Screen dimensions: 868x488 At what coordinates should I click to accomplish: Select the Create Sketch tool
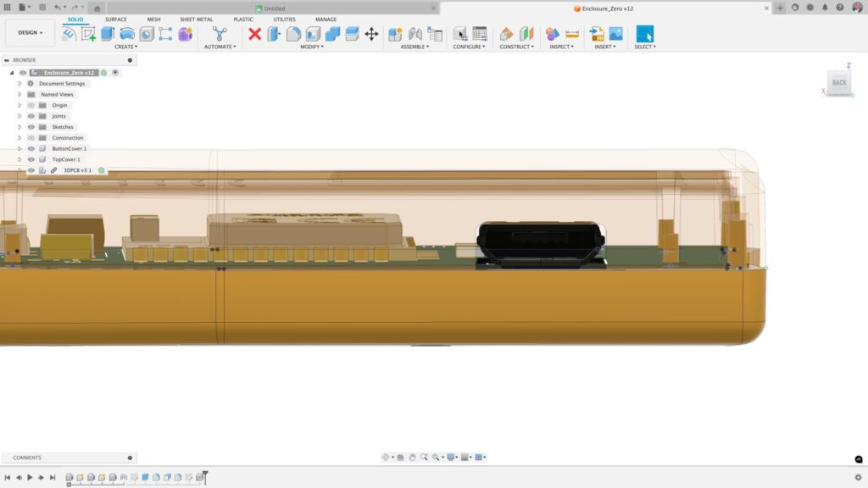point(88,34)
